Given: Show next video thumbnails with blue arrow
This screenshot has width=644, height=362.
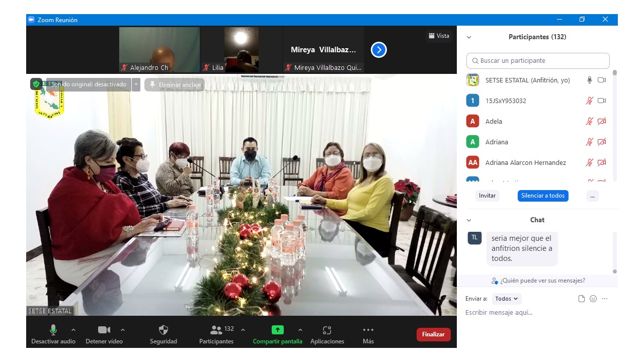Looking at the screenshot, I should (379, 50).
